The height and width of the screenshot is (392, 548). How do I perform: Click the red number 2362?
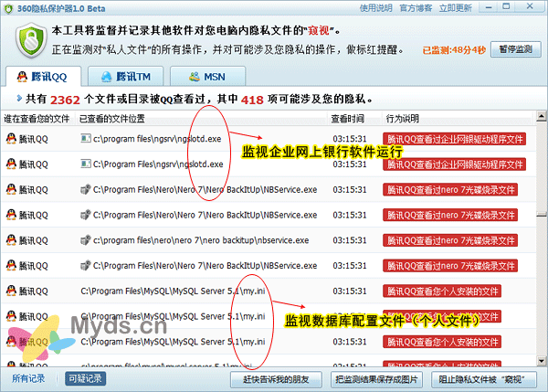65,100
